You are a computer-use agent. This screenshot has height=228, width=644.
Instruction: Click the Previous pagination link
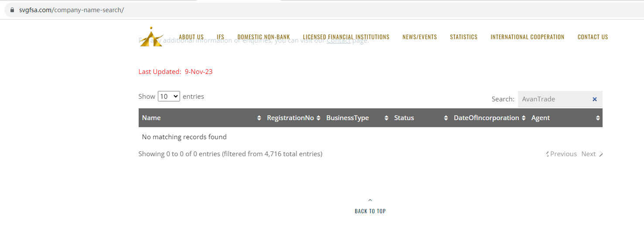tap(562, 154)
